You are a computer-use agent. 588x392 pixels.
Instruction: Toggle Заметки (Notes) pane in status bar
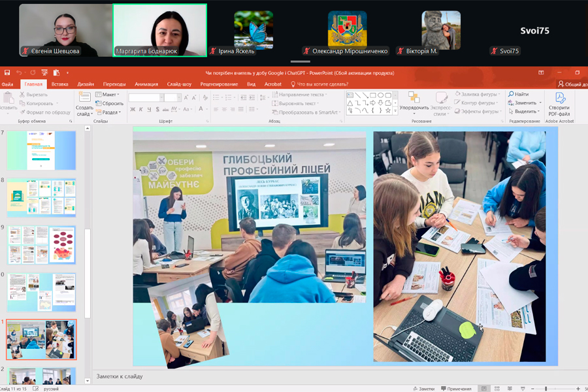click(423, 389)
